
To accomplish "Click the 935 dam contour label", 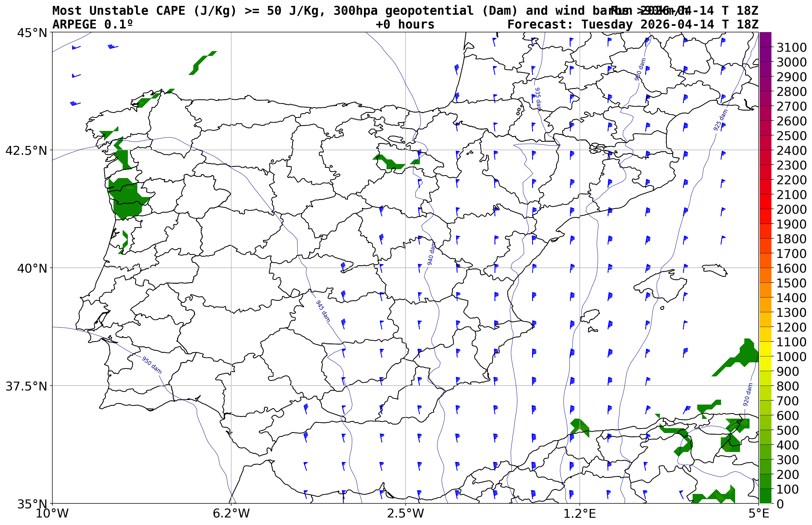I will [x=538, y=99].
